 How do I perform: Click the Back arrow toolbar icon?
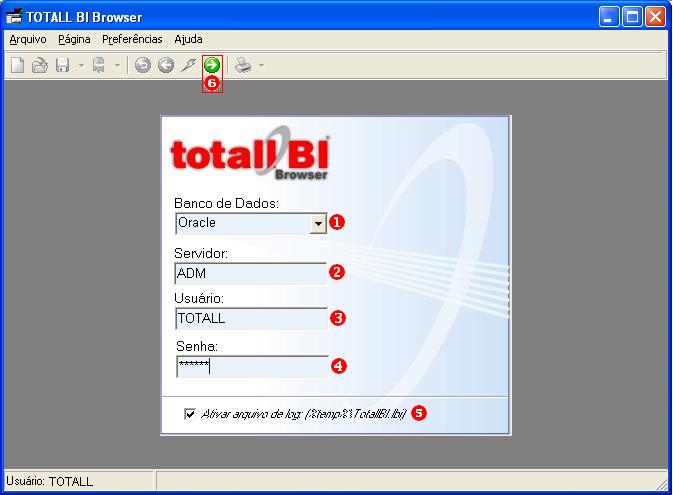[x=166, y=65]
